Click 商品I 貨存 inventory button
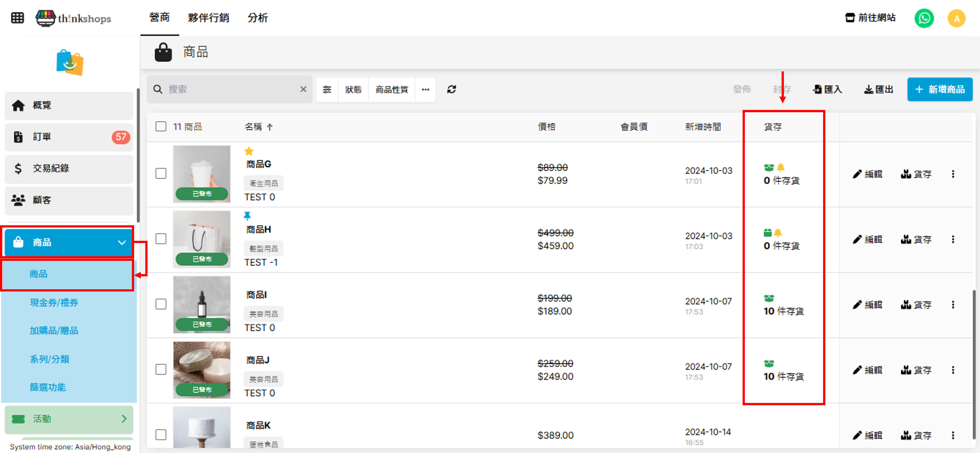980x453 pixels. (916, 305)
